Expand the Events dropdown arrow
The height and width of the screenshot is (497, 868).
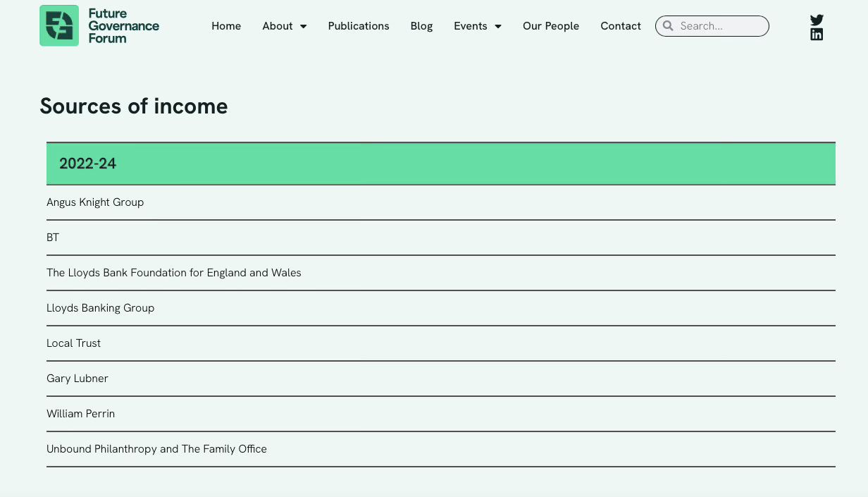498,27
